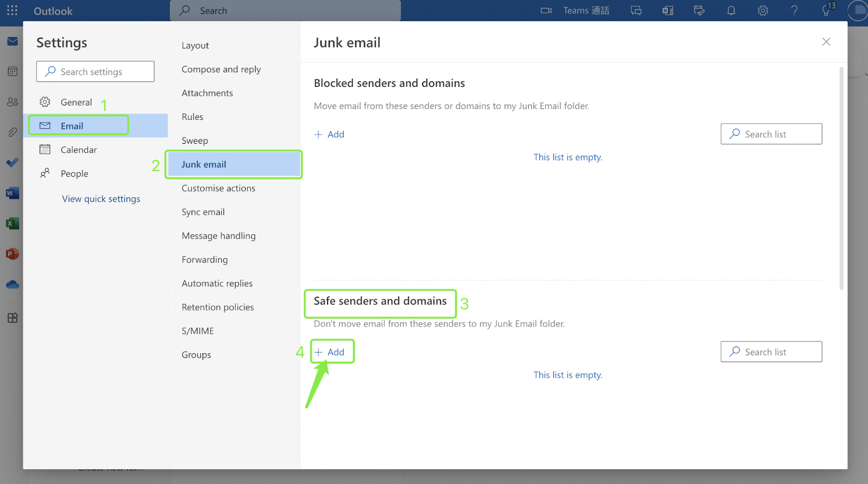Click the Search settings field
868x484 pixels.
(x=95, y=72)
